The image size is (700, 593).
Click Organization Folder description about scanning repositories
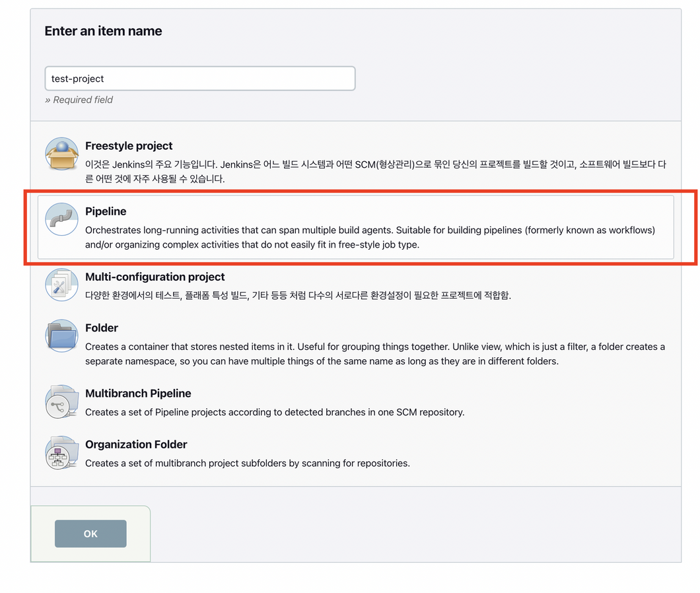point(248,463)
